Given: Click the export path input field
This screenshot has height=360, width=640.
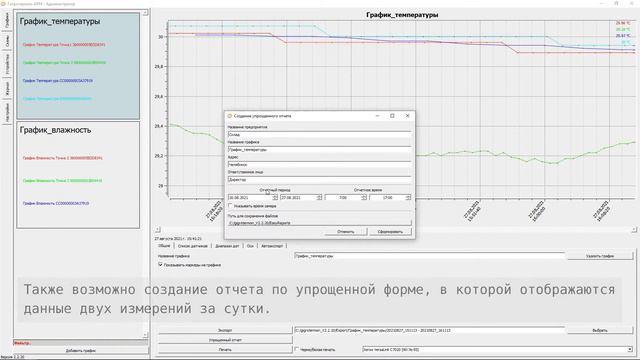Looking at the screenshot, I should pos(429,330).
